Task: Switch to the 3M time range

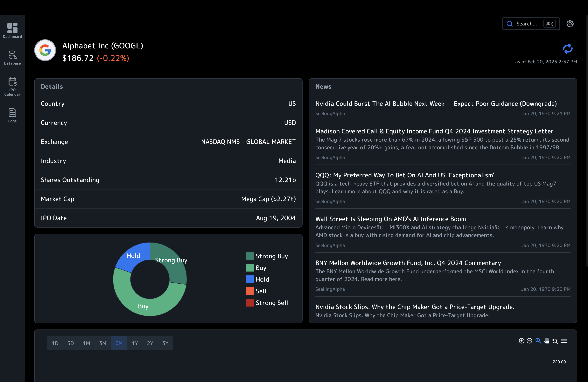Action: pyautogui.click(x=103, y=343)
